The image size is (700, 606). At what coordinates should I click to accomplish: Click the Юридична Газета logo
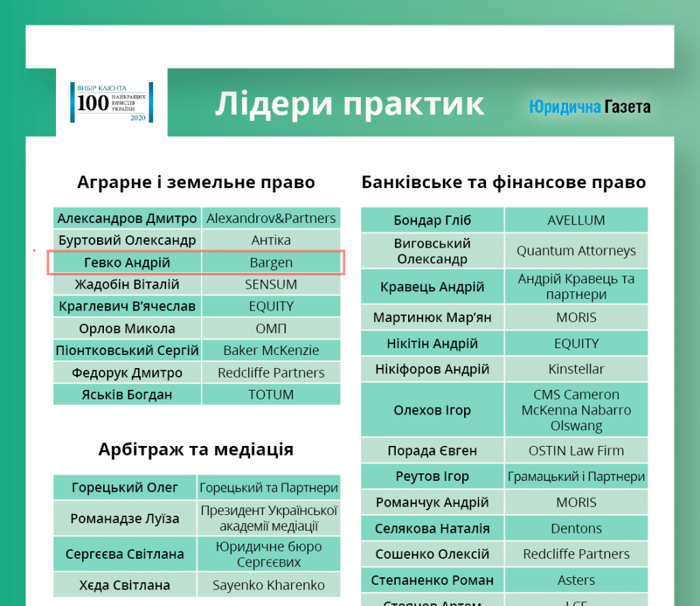pyautogui.click(x=589, y=107)
